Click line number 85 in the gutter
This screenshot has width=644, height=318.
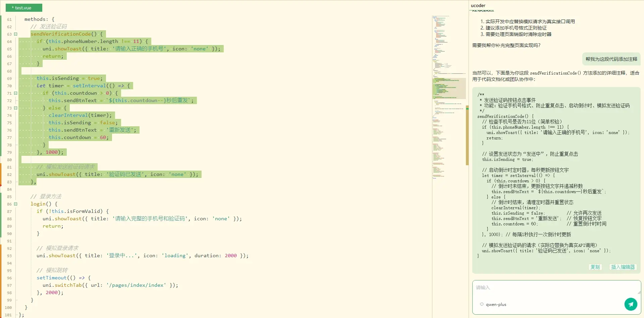9,197
